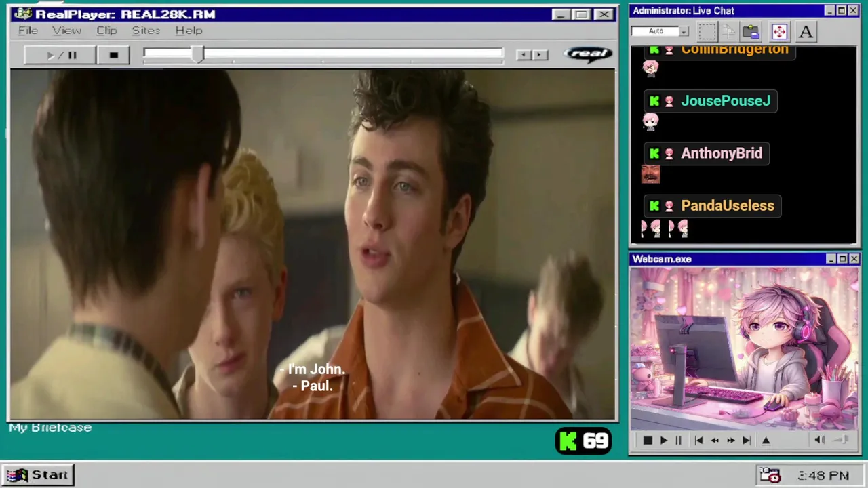The height and width of the screenshot is (488, 868).
Task: Click the RealPlayer seek slider handle
Action: (197, 55)
